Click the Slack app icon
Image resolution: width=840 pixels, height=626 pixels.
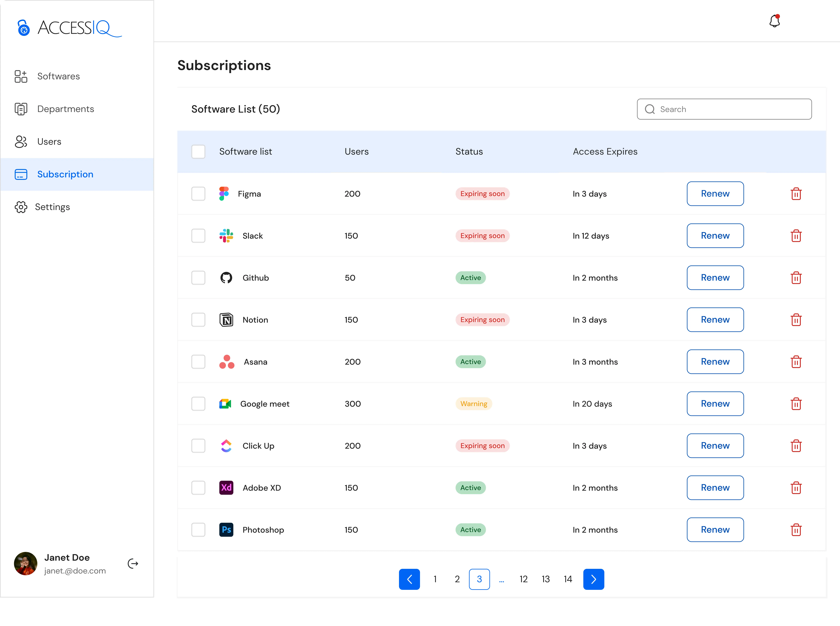[x=226, y=236]
